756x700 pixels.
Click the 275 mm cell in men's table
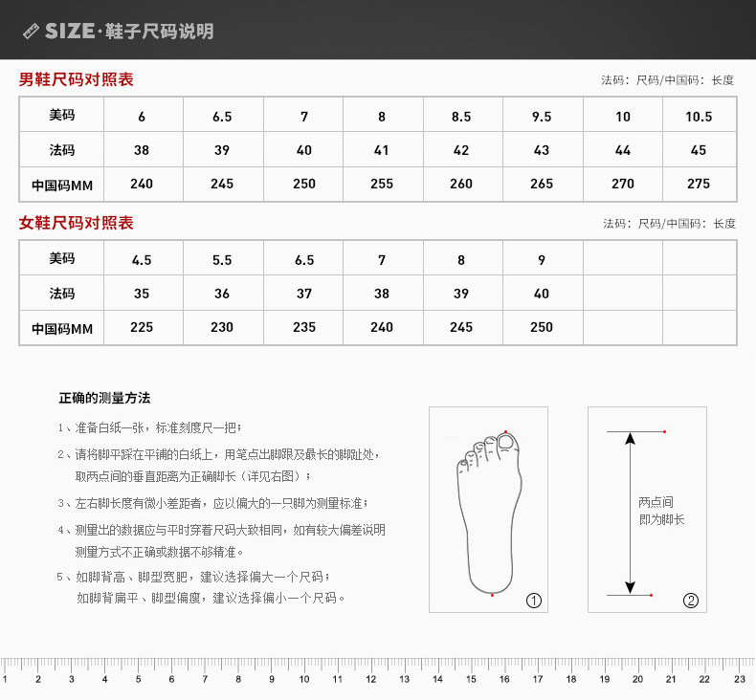click(699, 184)
